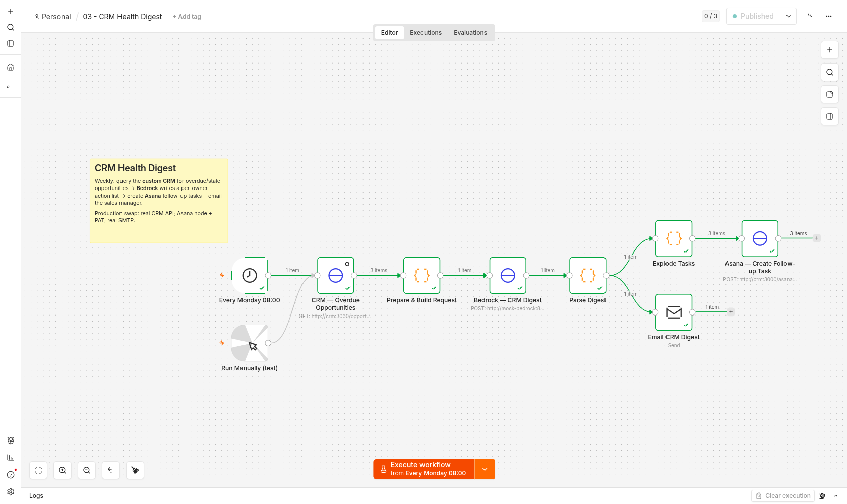
Task: Open the workflow history icon in the header
Action: (810, 16)
